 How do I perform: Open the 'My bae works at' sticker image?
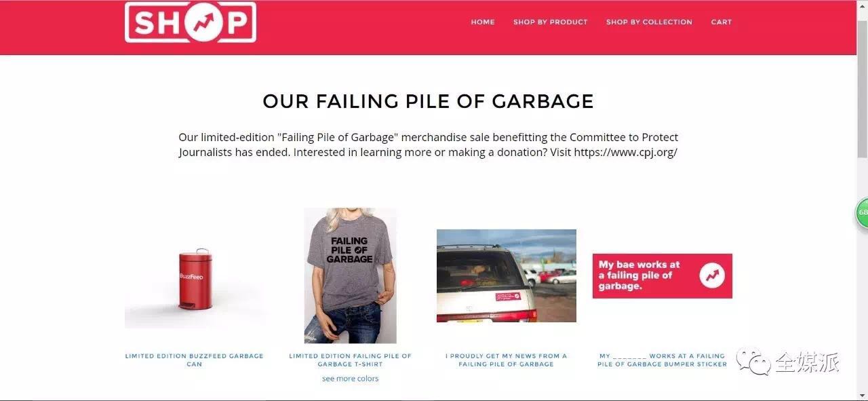click(663, 275)
